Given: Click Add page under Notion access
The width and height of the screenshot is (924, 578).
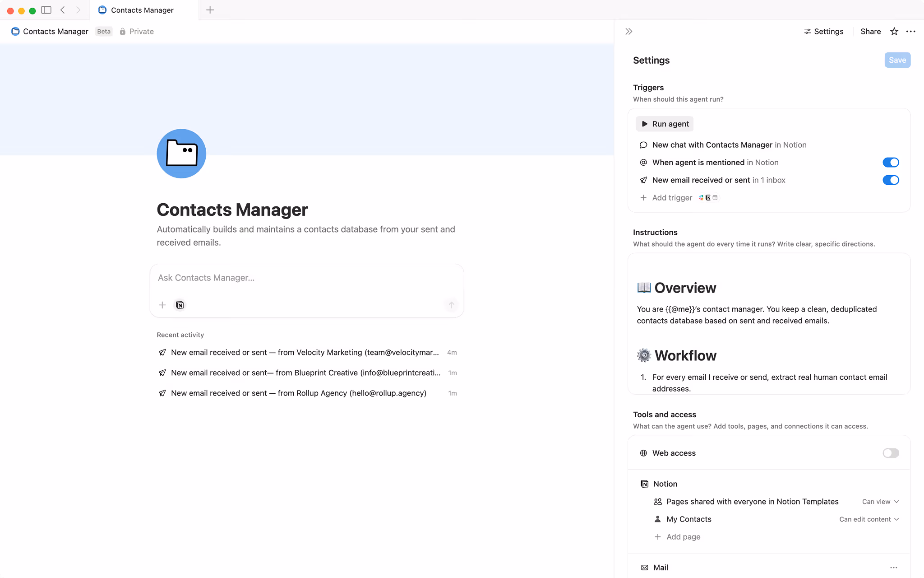Looking at the screenshot, I should pos(683,536).
